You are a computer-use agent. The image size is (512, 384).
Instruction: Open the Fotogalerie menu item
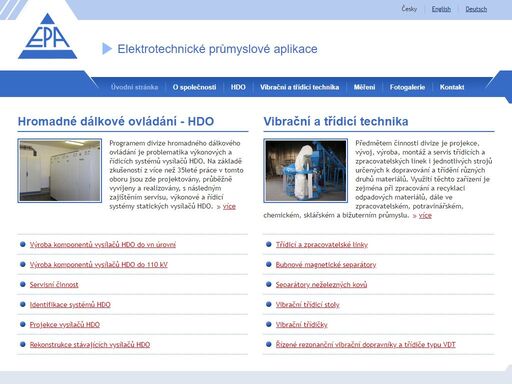tap(407, 87)
